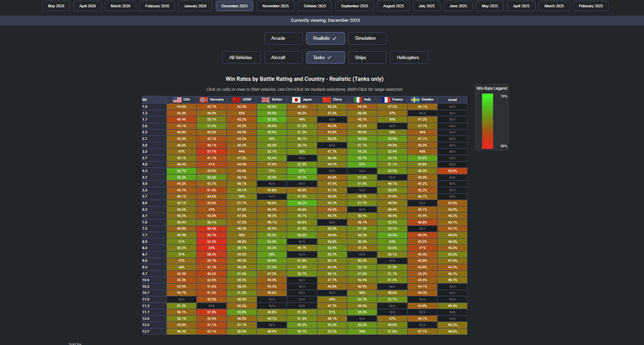644x345 pixels.
Task: Select the Japan flag column header
Action: 302,99
